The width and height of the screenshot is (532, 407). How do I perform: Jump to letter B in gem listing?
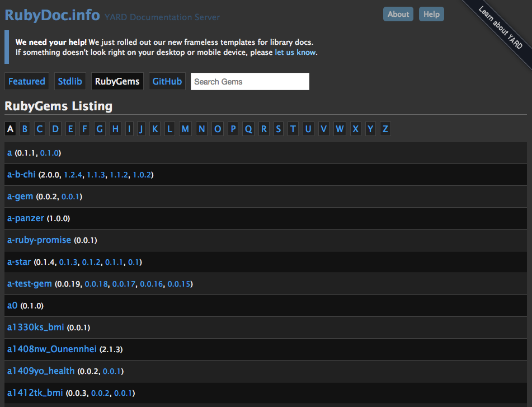(x=25, y=129)
